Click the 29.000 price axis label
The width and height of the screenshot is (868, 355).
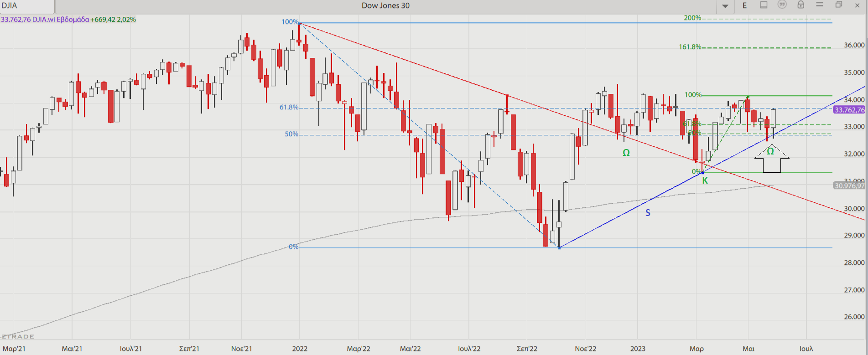[x=854, y=236]
